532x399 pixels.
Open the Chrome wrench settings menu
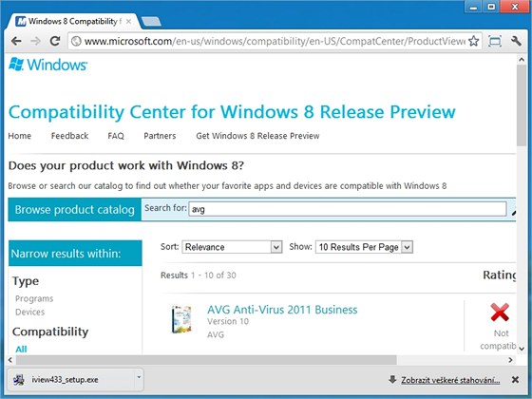[516, 41]
